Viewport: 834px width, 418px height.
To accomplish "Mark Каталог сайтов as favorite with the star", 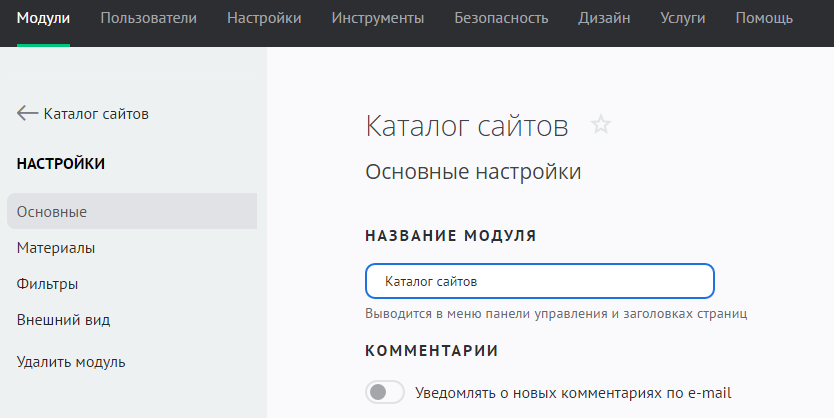I will coord(600,125).
